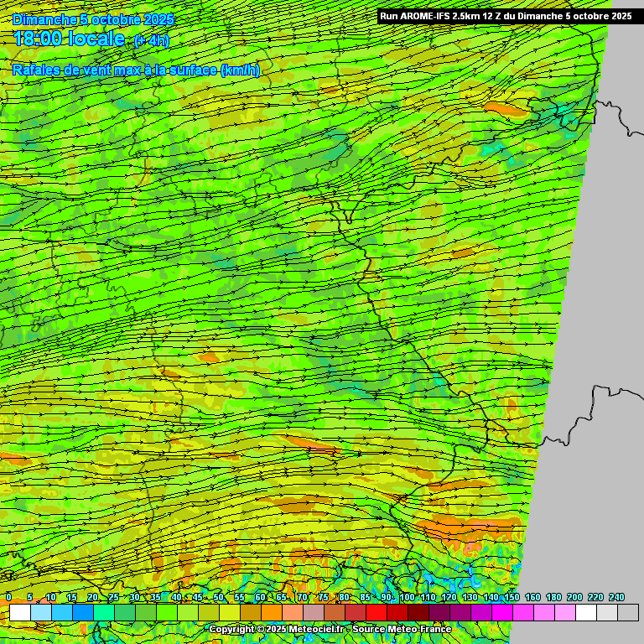Click the '200' label on the wind scale
The height and width of the screenshot is (644, 644).
point(574,597)
